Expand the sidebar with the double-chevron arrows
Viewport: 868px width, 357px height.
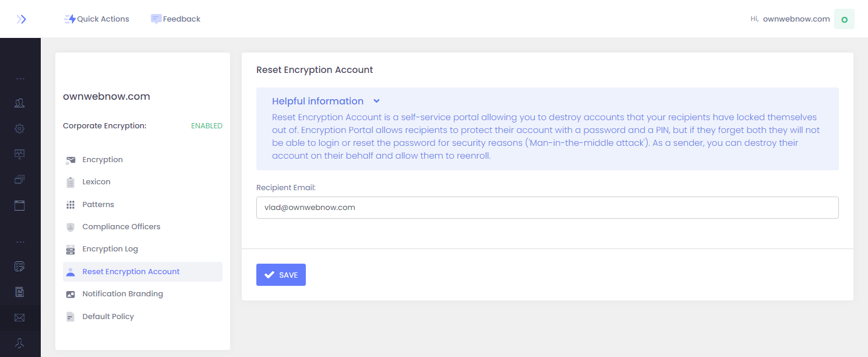(x=22, y=19)
